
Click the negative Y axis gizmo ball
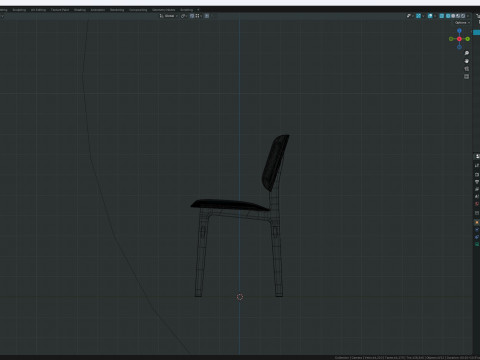pos(451,39)
